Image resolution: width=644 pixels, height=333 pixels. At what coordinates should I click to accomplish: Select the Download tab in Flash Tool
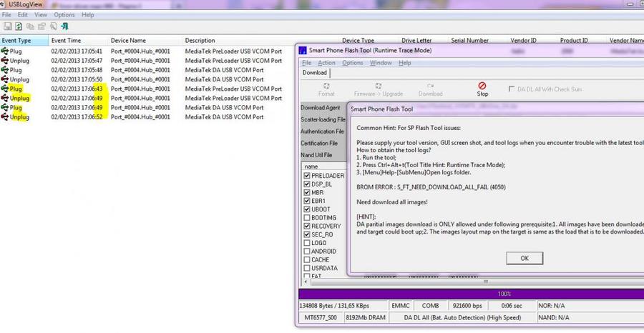pos(315,73)
